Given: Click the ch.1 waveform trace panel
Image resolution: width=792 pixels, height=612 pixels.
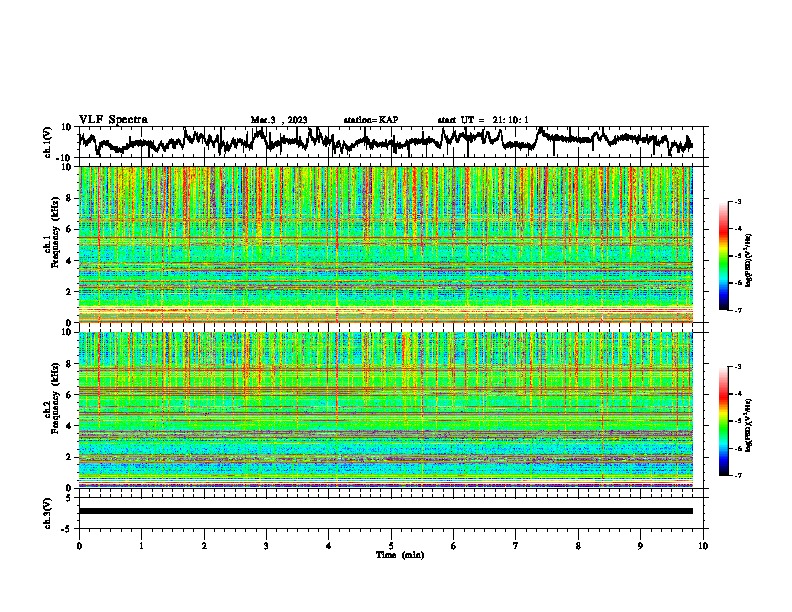Looking at the screenshot, I should point(391,142).
